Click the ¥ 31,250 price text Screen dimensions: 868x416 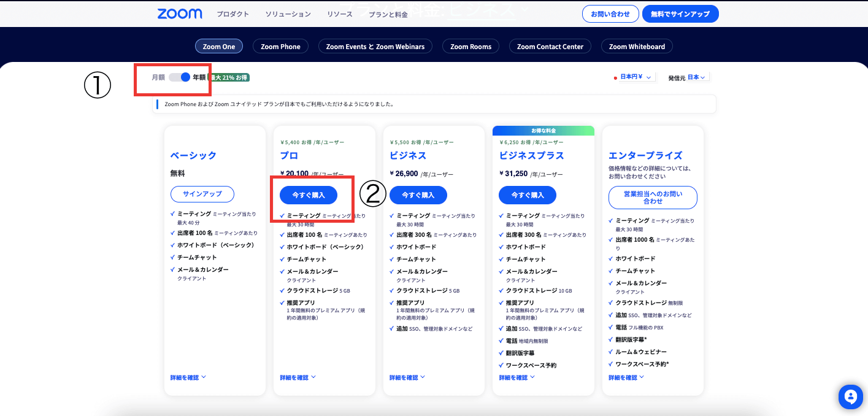tap(513, 174)
